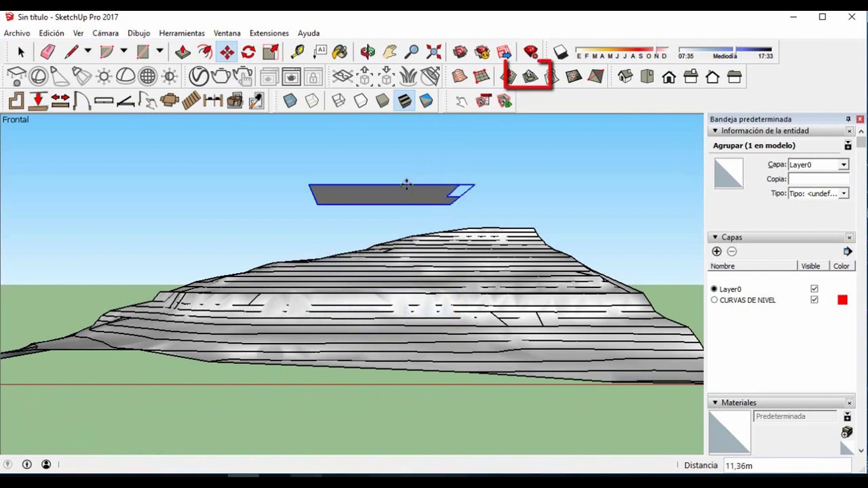The height and width of the screenshot is (488, 868).
Task: Open the V-Ray asset editor icon
Action: tap(198, 77)
